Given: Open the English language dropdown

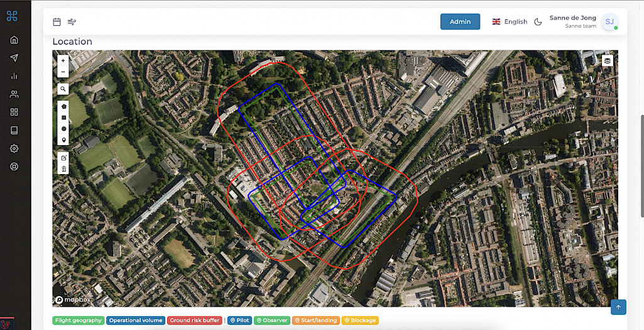Looking at the screenshot, I should point(510,22).
